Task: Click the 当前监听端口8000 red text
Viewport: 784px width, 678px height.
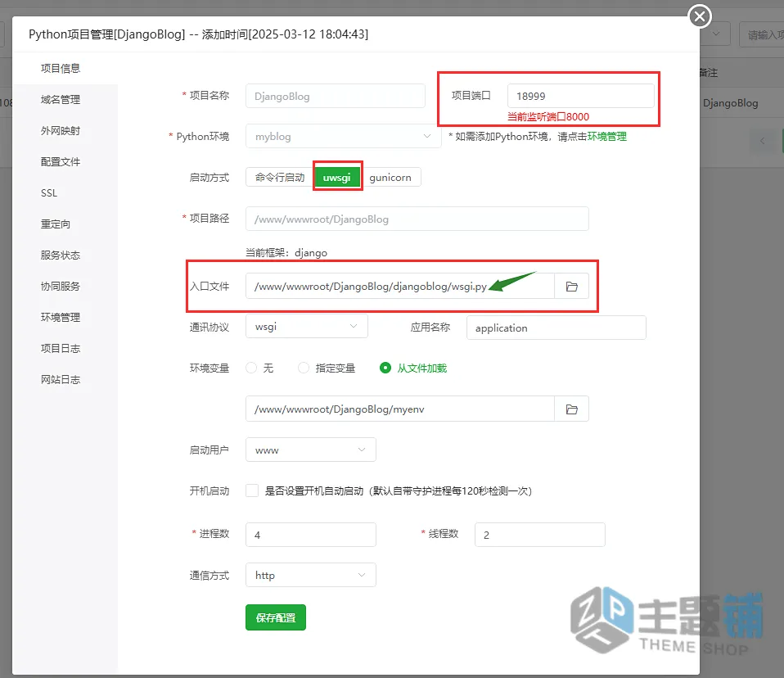Action: point(548,117)
